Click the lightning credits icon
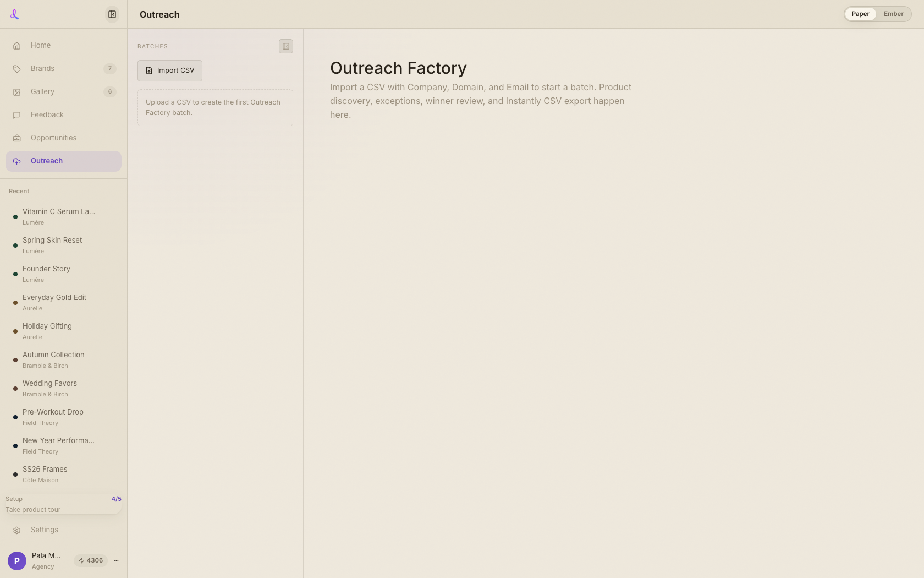 coord(81,561)
